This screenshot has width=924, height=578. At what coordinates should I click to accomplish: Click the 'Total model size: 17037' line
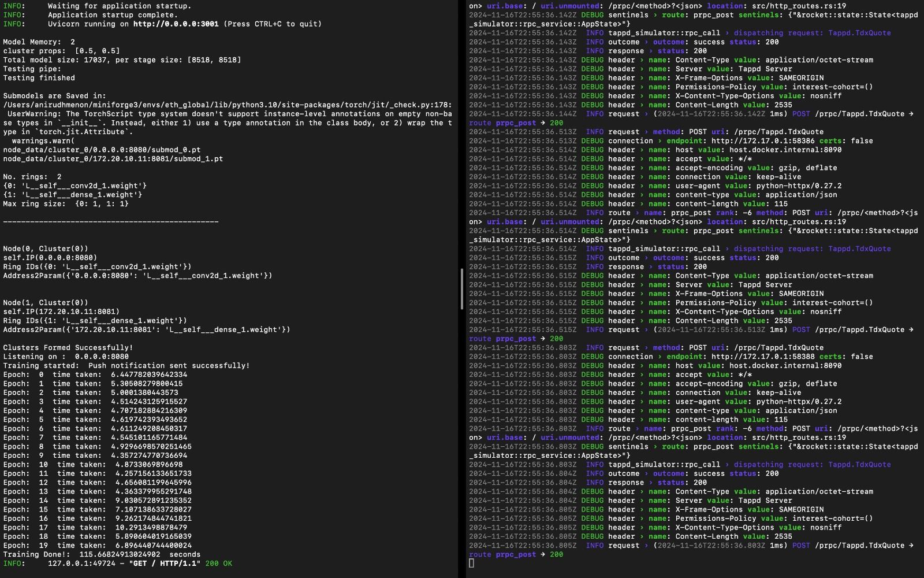[122, 60]
